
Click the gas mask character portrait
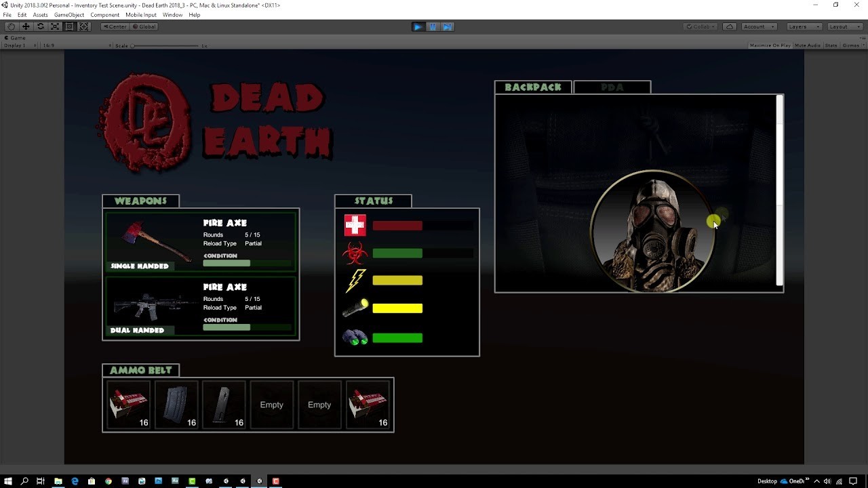pyautogui.click(x=652, y=230)
